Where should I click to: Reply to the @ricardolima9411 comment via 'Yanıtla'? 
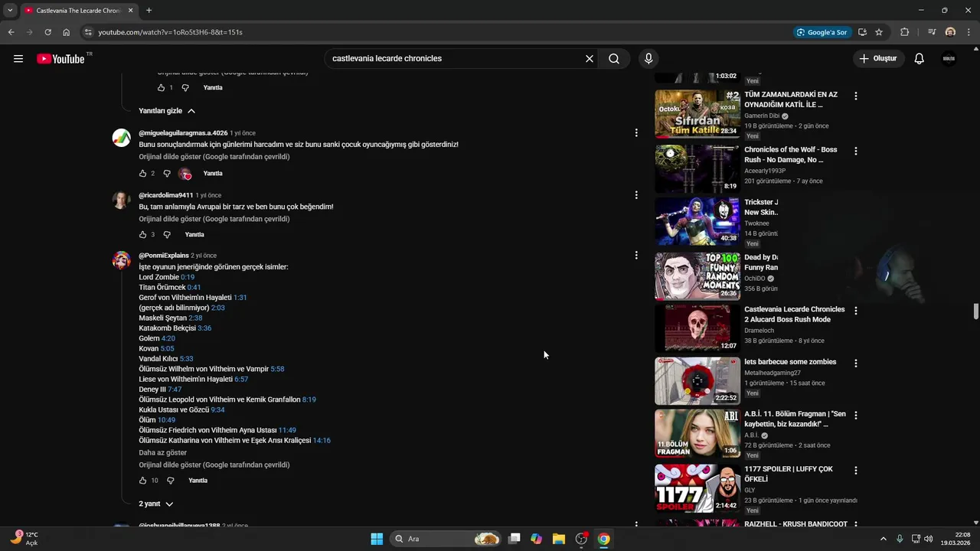pos(194,235)
